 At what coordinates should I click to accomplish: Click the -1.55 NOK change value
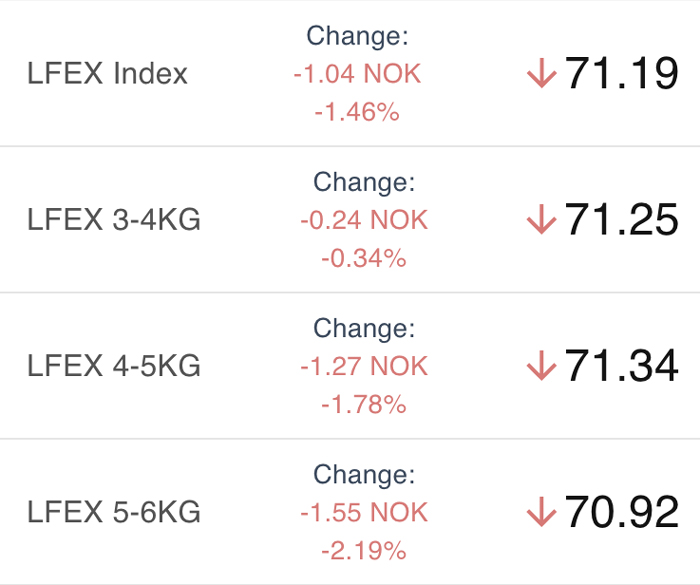point(364,512)
